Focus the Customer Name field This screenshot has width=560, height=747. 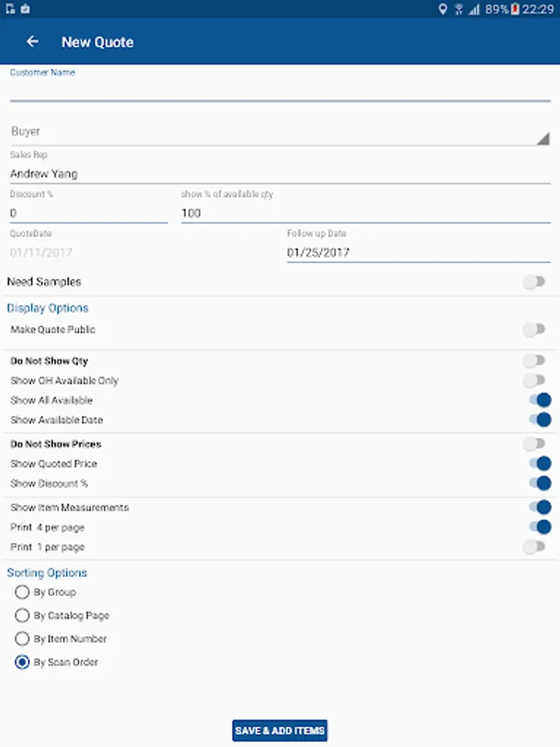pyautogui.click(x=280, y=90)
